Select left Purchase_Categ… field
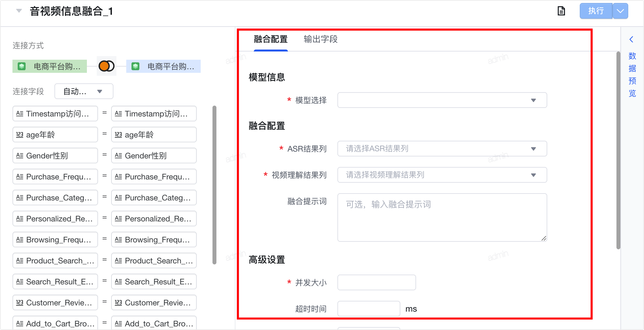This screenshot has height=330, width=644. (x=55, y=197)
